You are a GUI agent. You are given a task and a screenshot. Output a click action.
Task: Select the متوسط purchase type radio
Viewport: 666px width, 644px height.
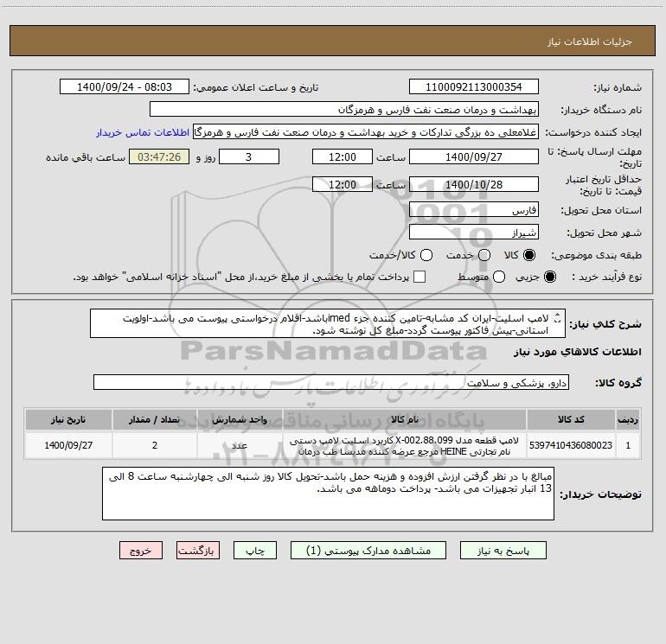pos(499,277)
